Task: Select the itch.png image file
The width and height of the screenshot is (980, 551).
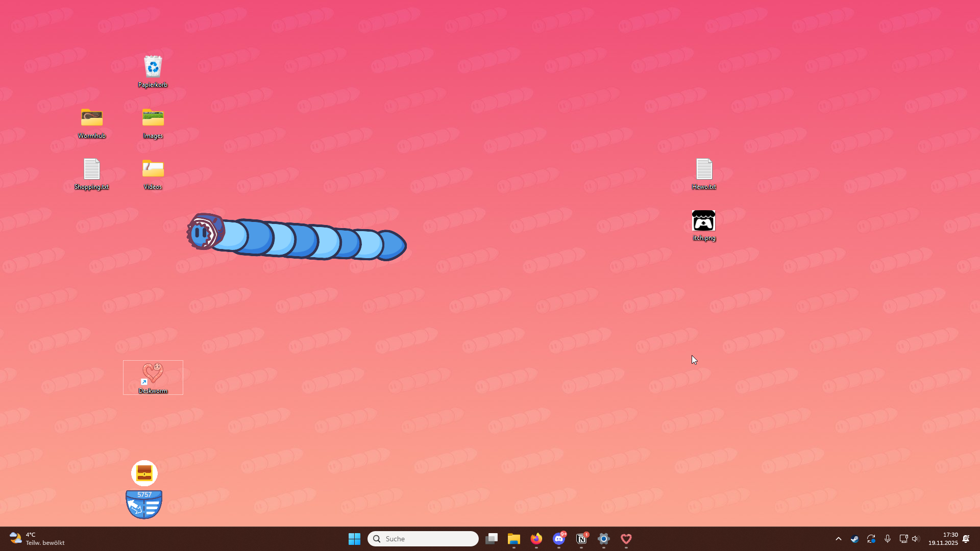Action: [703, 221]
